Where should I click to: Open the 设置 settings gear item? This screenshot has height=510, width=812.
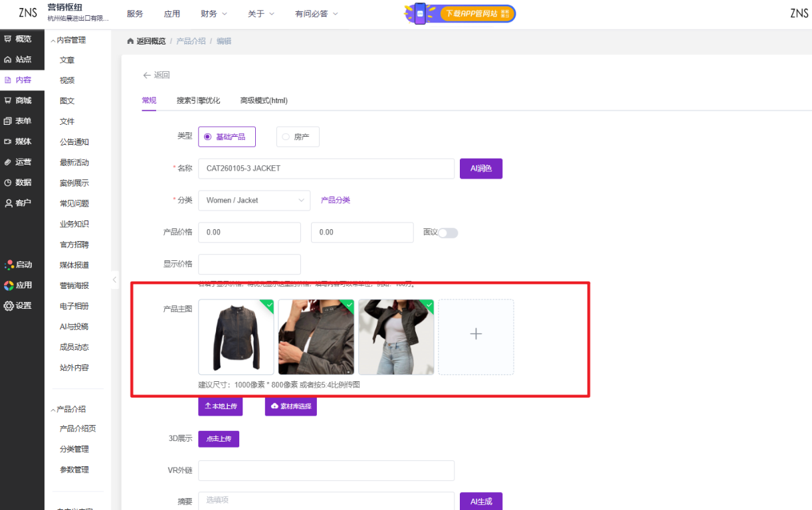(18, 305)
